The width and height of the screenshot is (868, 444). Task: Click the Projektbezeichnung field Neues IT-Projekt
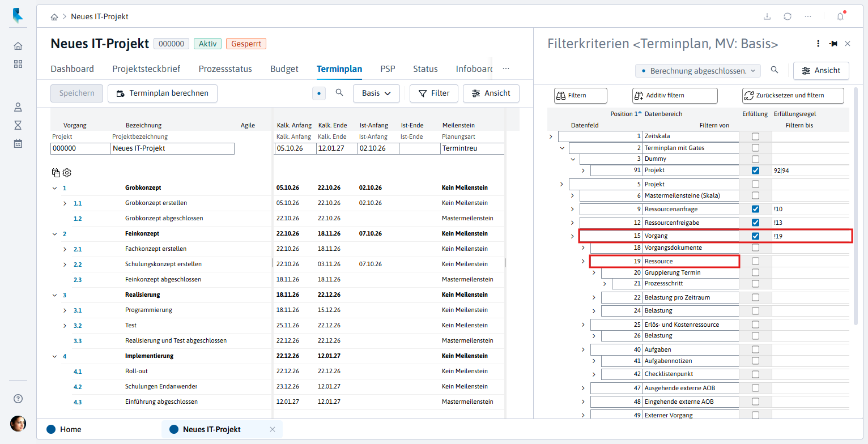(x=173, y=148)
